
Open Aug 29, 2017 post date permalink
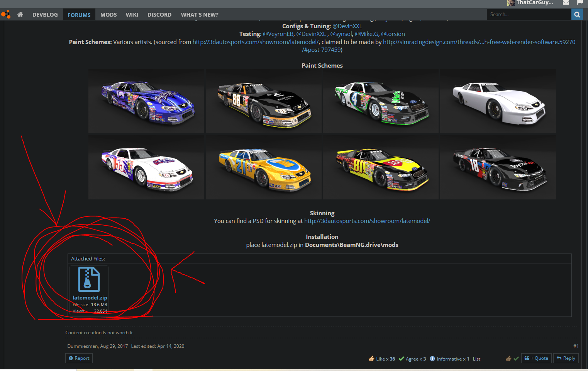pos(114,346)
